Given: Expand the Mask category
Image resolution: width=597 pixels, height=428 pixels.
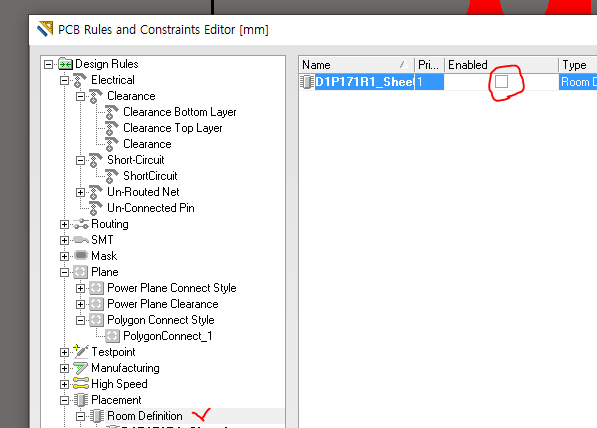Looking at the screenshot, I should point(64,256).
